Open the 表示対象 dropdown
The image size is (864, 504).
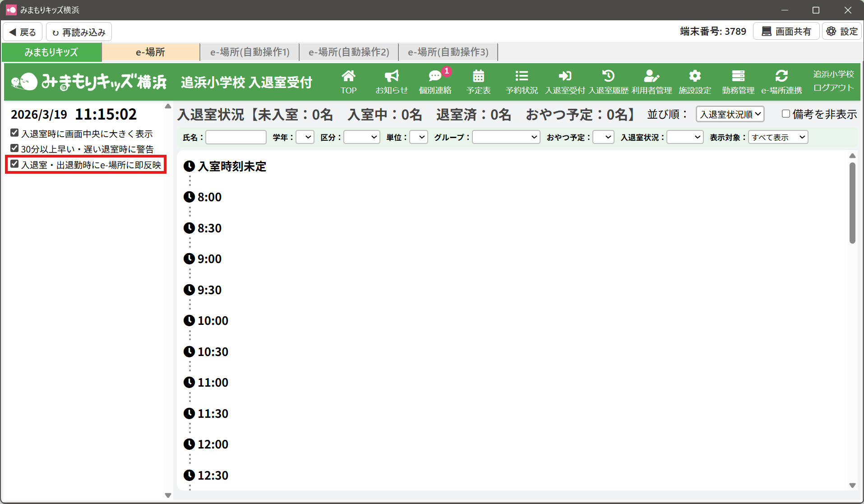[x=778, y=137]
